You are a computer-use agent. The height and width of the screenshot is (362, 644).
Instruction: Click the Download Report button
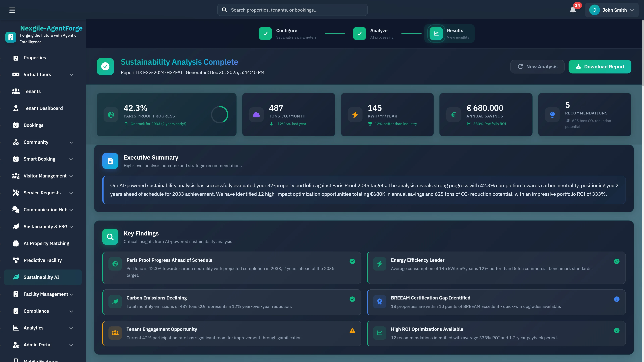pyautogui.click(x=600, y=67)
